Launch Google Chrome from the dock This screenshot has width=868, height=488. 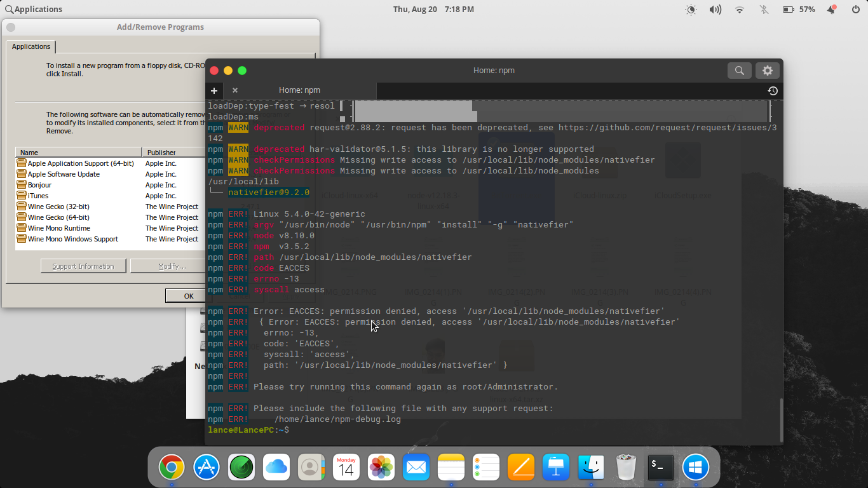click(172, 468)
